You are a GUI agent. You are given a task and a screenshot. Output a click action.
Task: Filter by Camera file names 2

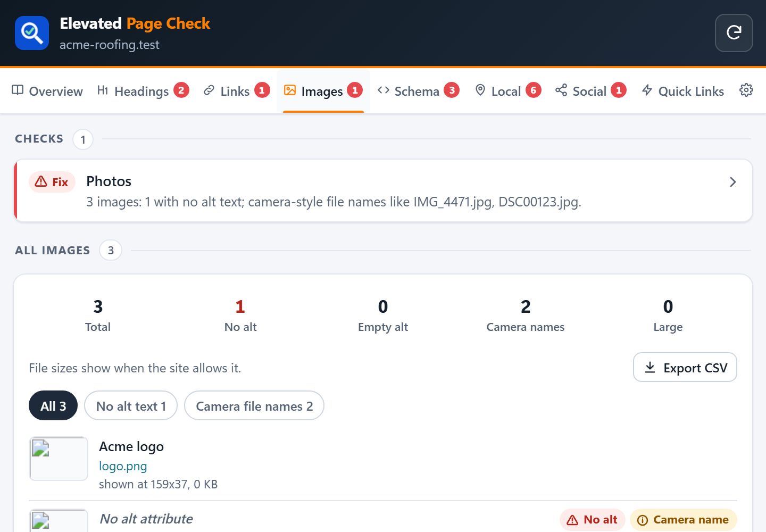pos(254,406)
